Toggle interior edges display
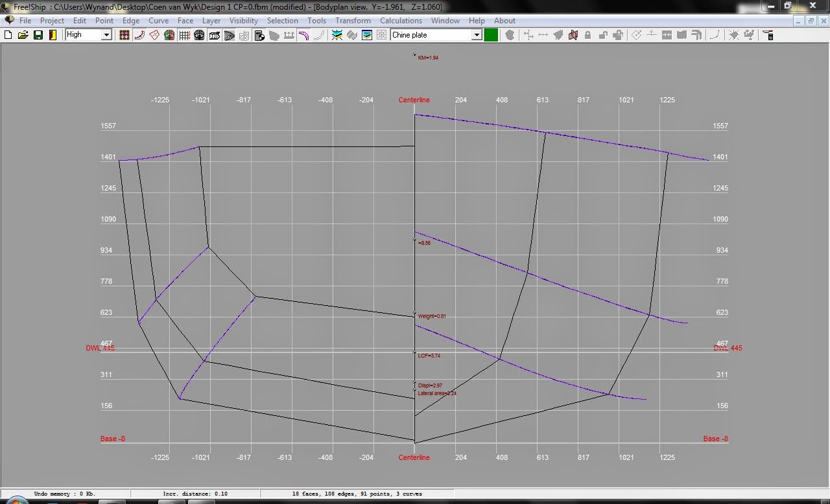830x504 pixels. click(x=154, y=35)
